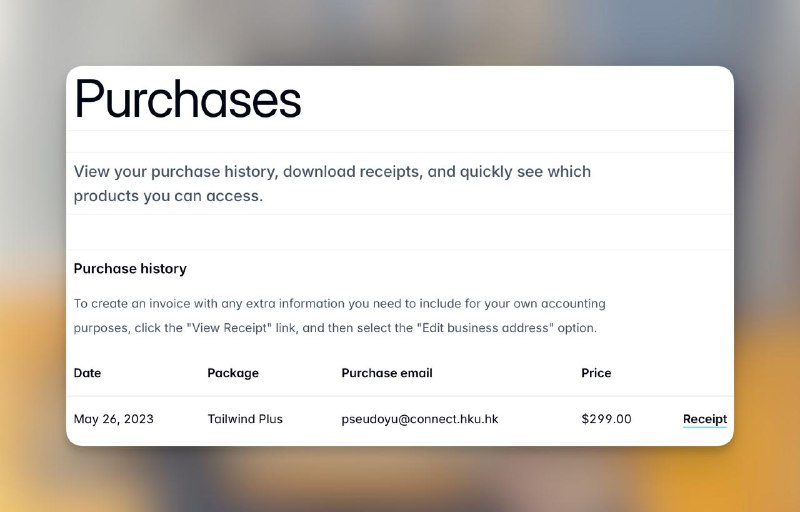Click the large Purchases page heading

click(188, 100)
